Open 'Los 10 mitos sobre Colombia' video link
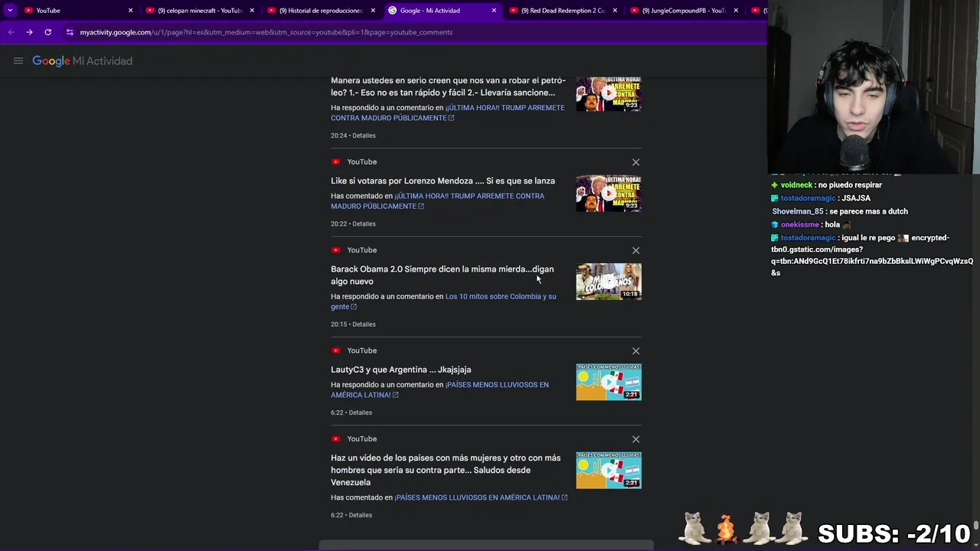 pyautogui.click(x=443, y=302)
